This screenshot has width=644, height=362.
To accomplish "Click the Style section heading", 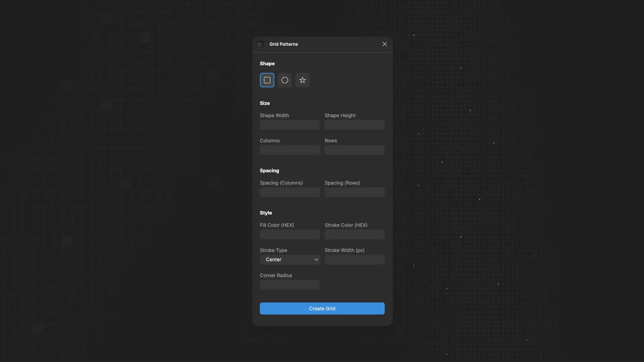I will coord(266,213).
